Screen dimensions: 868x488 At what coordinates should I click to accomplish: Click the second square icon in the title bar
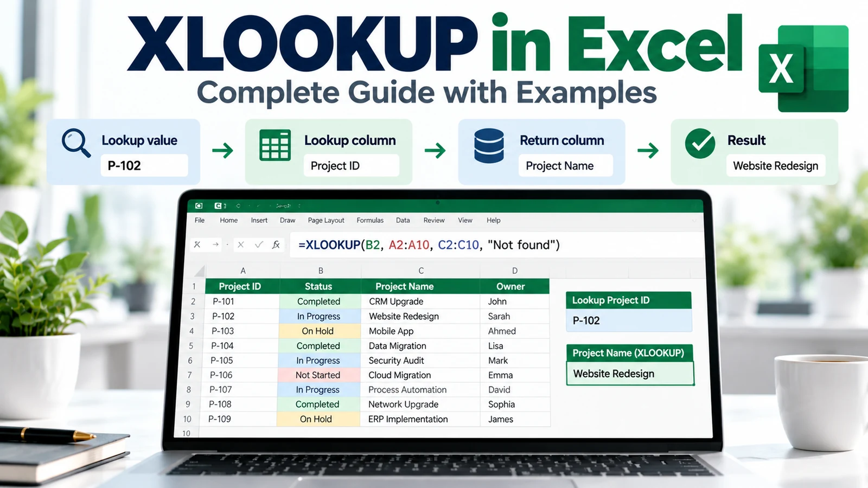tap(218, 206)
